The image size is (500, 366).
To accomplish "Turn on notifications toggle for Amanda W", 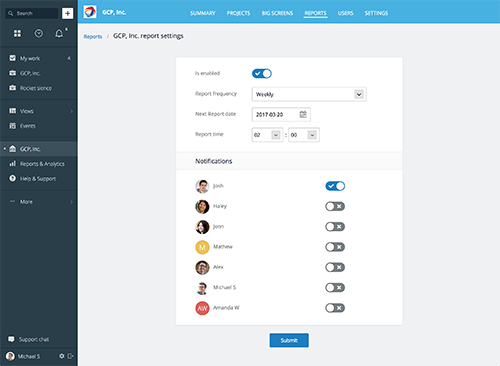I will coord(335,308).
